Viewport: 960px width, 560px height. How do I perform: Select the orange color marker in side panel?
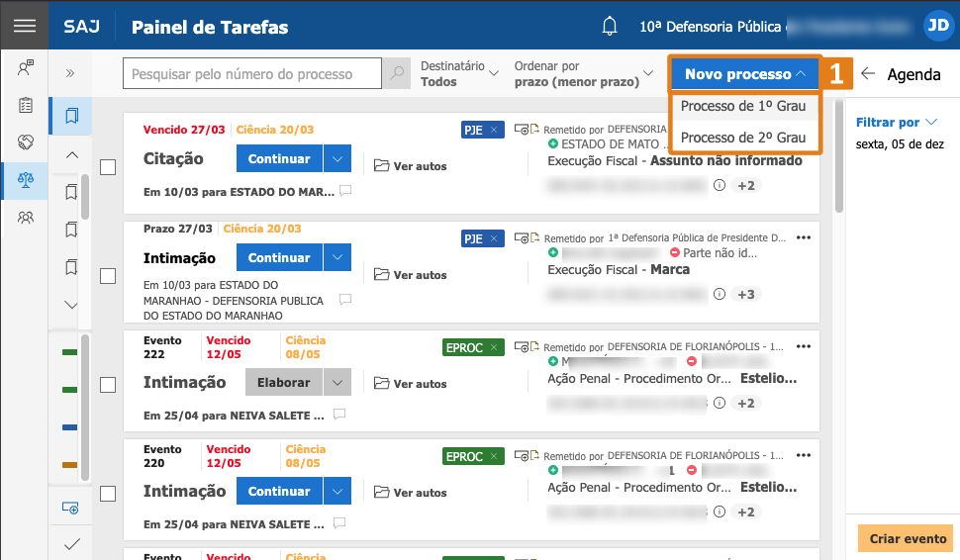70,465
